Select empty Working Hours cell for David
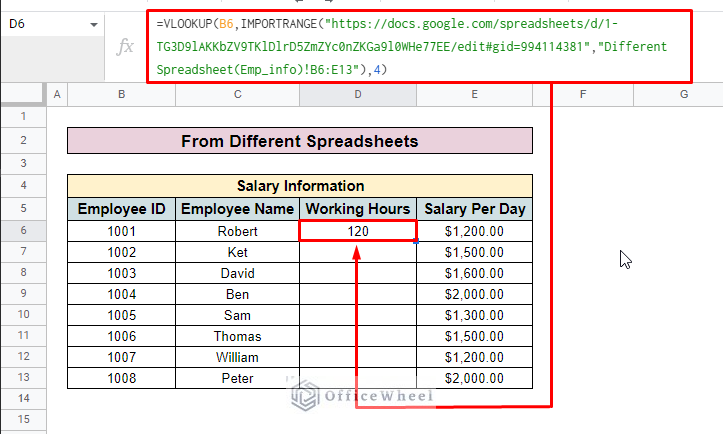Viewport: 723px width, 434px height. pyautogui.click(x=358, y=273)
